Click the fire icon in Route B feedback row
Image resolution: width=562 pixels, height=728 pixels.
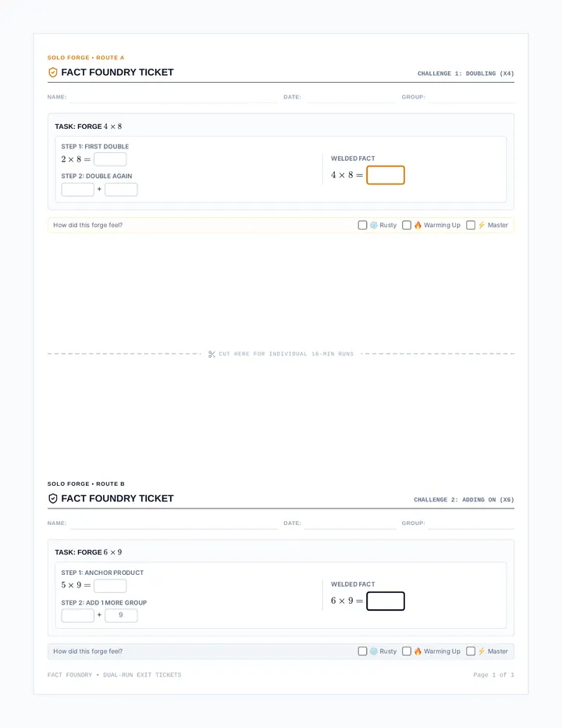tap(418, 651)
